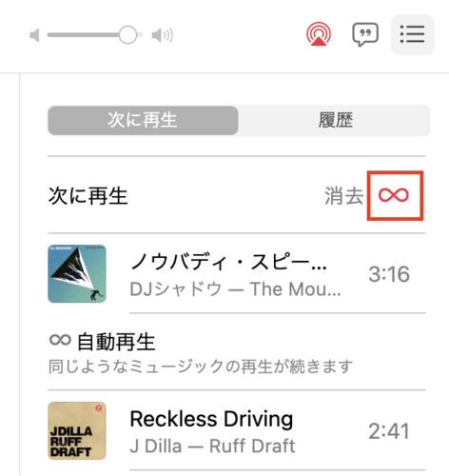
Task: Set max volume with the loud speaker icon
Action: point(163,35)
